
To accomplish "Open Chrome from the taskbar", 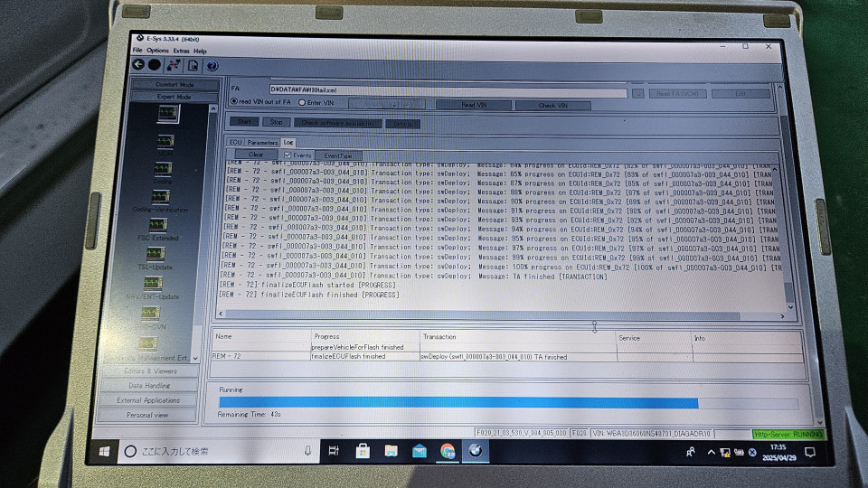I will tap(448, 452).
